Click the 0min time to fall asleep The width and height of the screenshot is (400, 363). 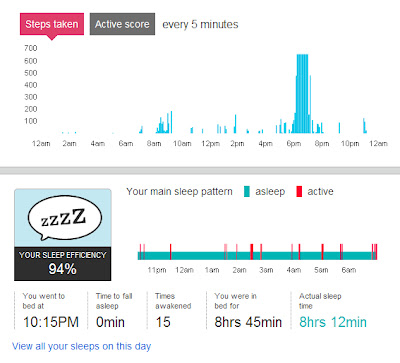click(x=110, y=322)
